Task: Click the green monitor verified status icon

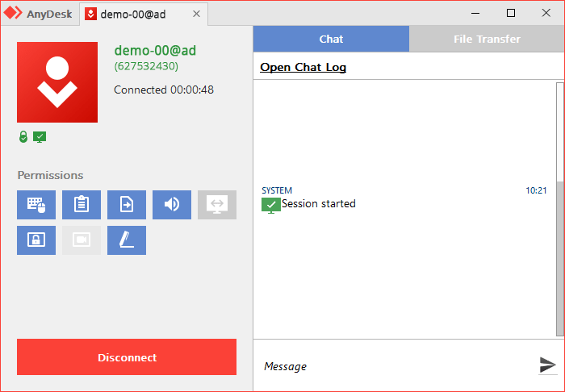Action: pyautogui.click(x=40, y=137)
